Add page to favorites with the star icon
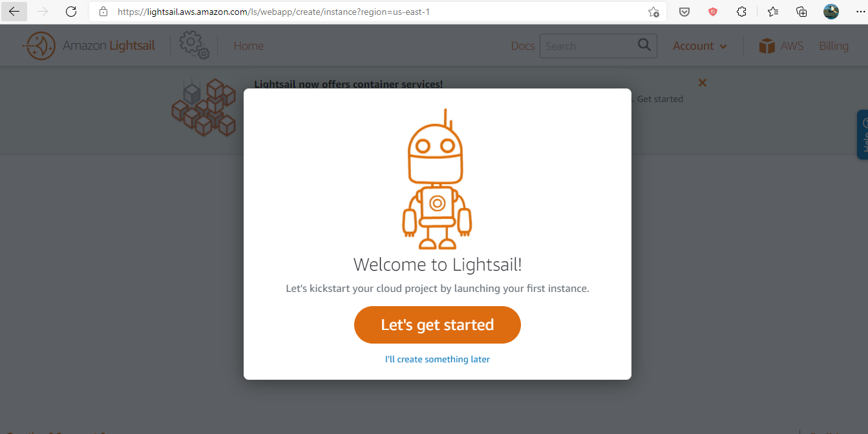 [x=653, y=12]
